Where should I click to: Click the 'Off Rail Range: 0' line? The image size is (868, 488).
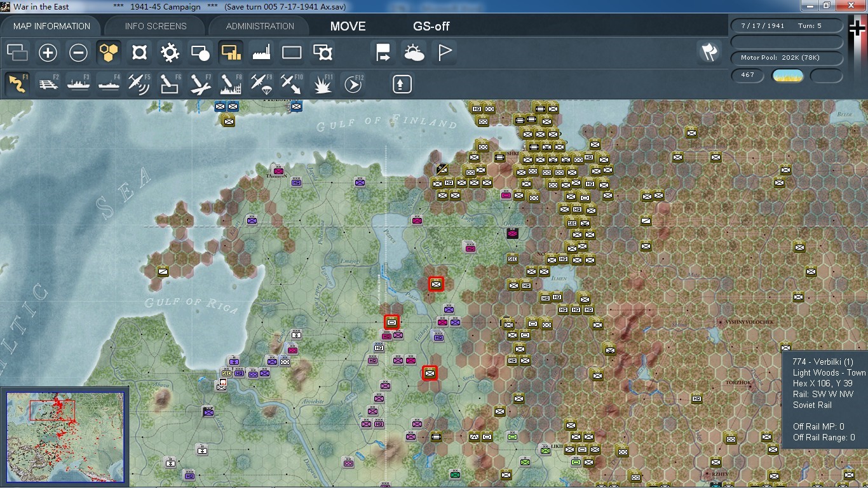tap(824, 437)
